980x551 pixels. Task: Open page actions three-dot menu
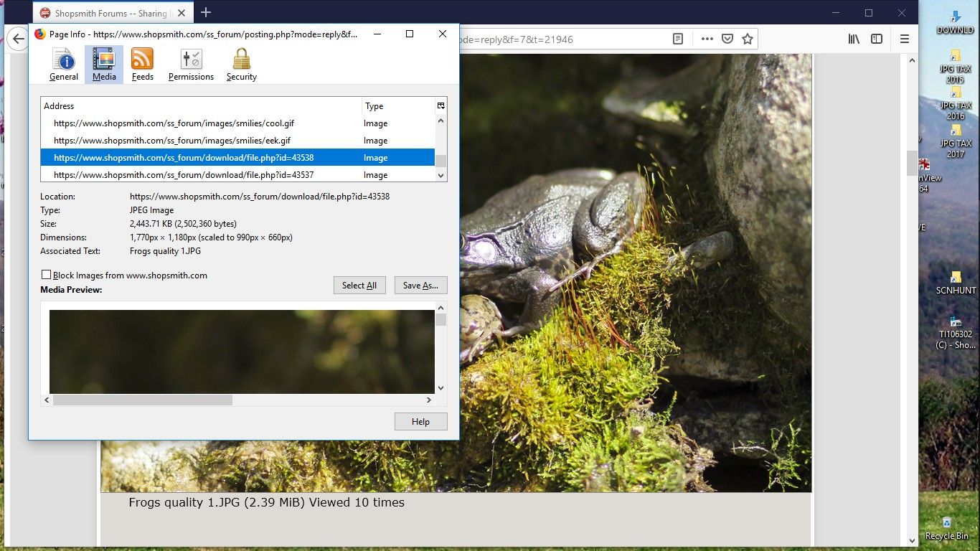click(x=707, y=39)
